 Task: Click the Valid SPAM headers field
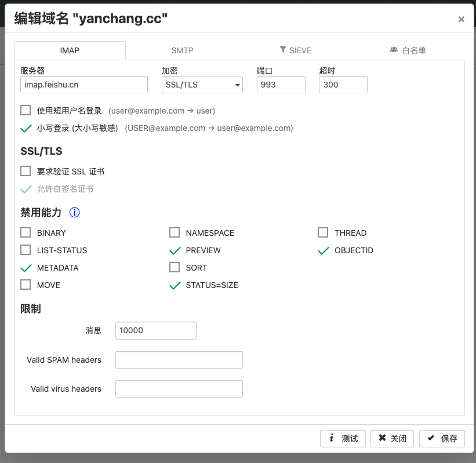point(179,360)
